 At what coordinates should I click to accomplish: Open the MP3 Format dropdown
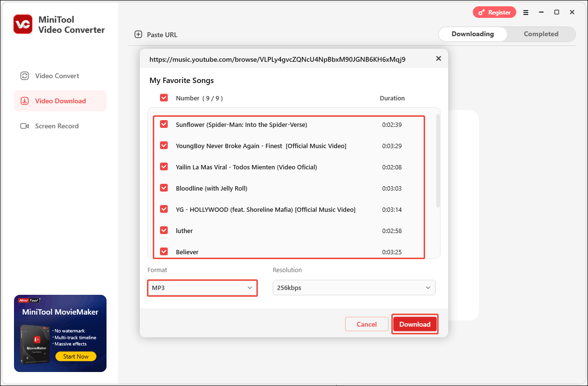pos(202,288)
